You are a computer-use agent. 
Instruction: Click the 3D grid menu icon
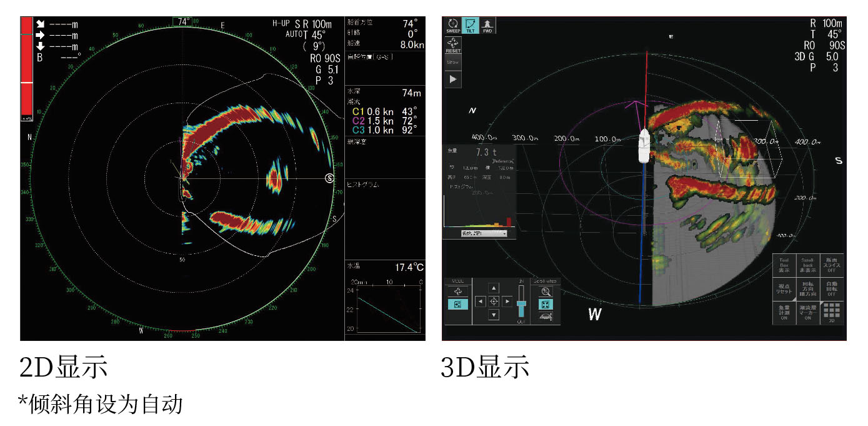tap(832, 313)
